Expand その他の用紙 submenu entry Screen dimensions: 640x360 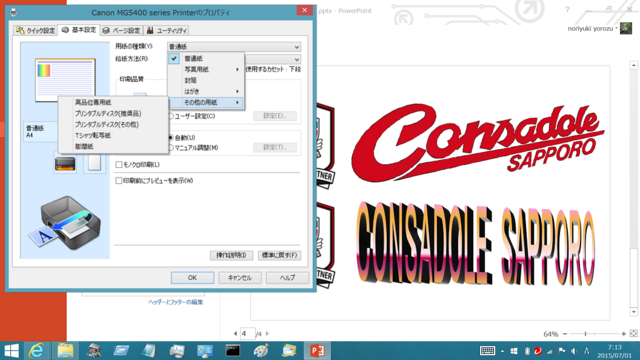(x=206, y=102)
